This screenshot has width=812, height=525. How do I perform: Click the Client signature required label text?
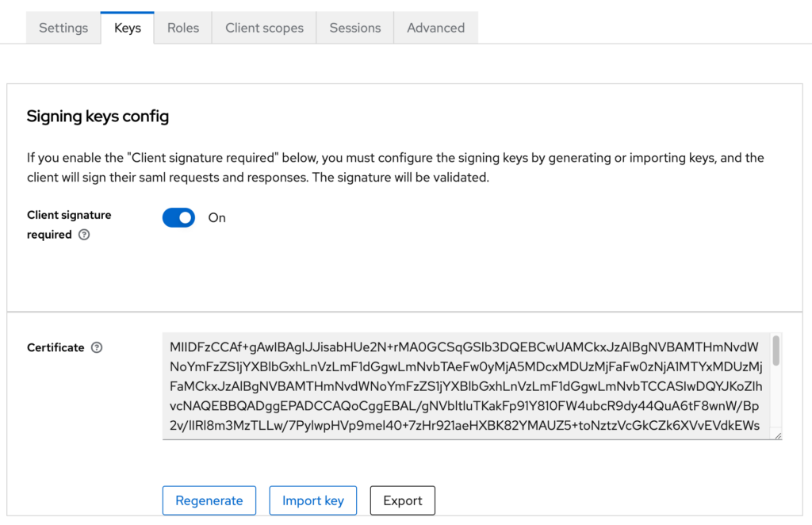[x=69, y=224]
